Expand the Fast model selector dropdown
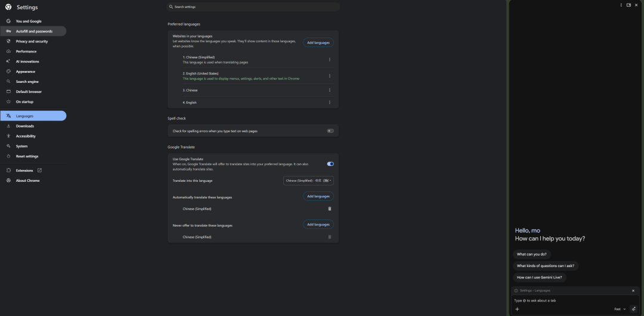Screen dimensions: 644x316 620,309
